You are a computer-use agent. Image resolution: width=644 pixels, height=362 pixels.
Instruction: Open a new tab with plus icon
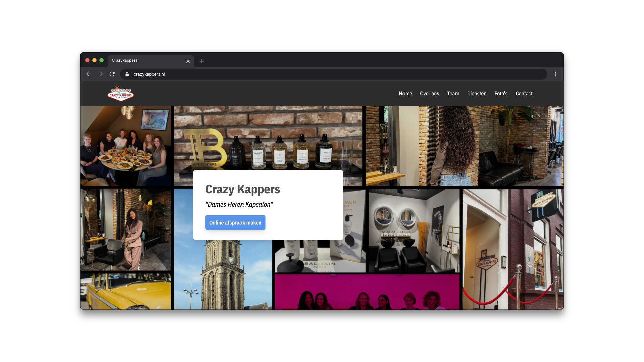pos(201,61)
